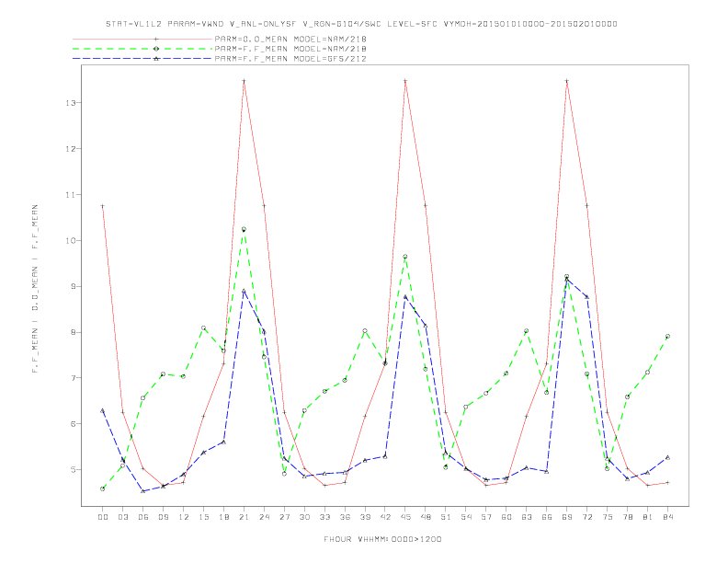This screenshot has height=563, width=728.
Task: Click y-axis tick label 7
Action: click(x=73, y=378)
